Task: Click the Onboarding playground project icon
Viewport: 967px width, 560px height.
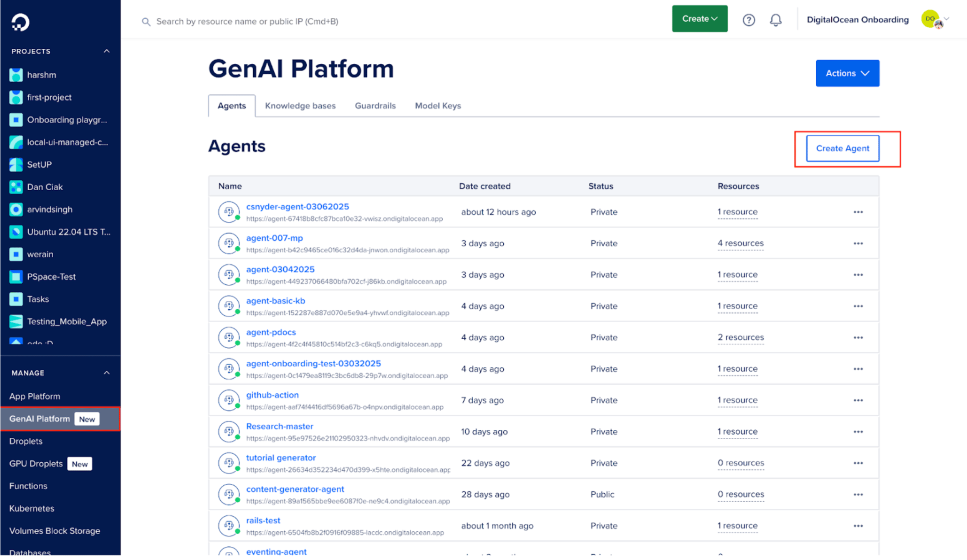Action: tap(16, 120)
